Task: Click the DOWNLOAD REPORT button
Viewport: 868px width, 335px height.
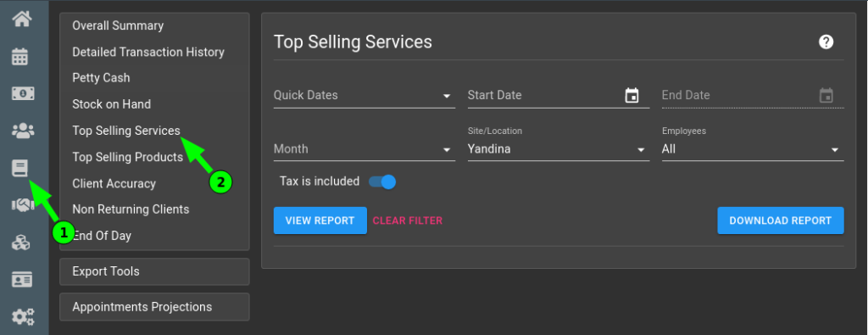Action: click(x=781, y=221)
